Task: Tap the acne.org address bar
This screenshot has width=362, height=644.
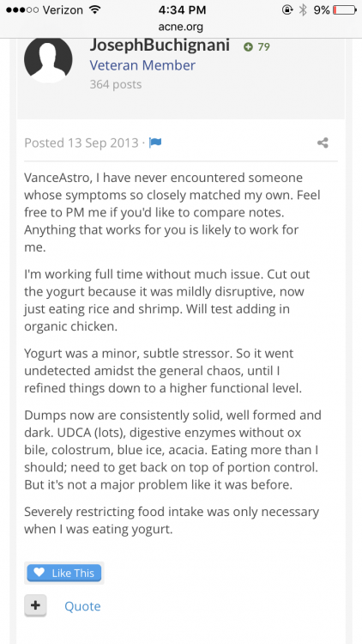Action: pos(181,27)
